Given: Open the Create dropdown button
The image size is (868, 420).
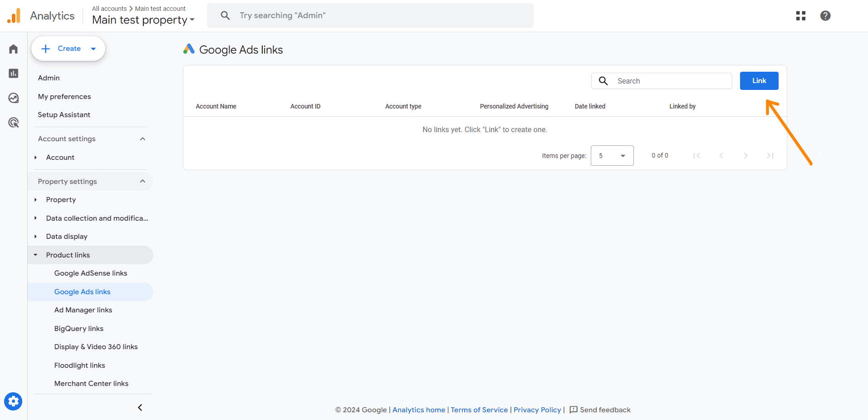Looking at the screenshot, I should coord(68,49).
